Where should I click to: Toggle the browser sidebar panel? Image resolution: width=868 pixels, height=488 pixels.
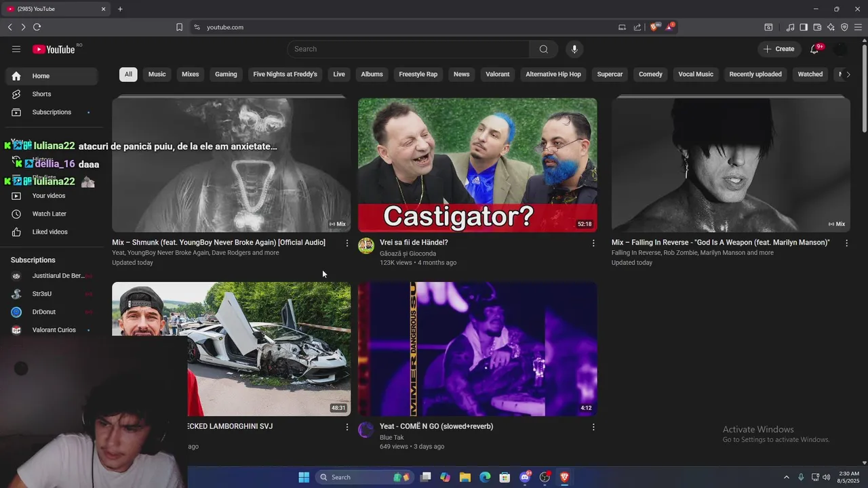(x=804, y=27)
